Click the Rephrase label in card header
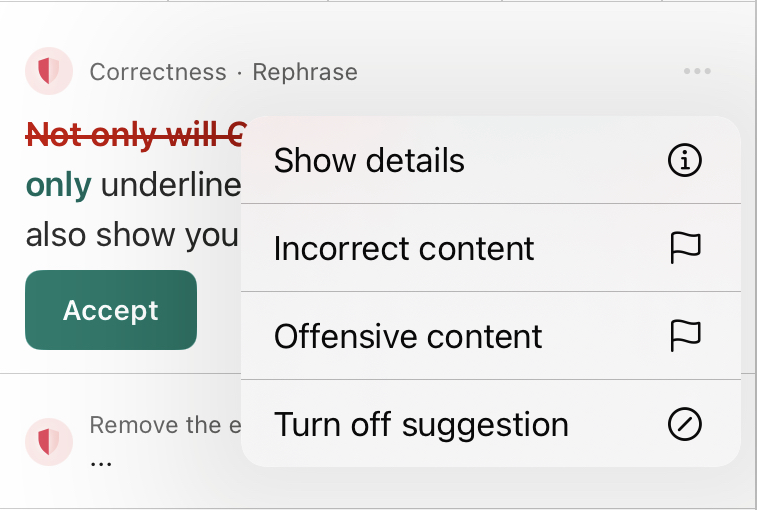757x510 pixels. pyautogui.click(x=305, y=72)
